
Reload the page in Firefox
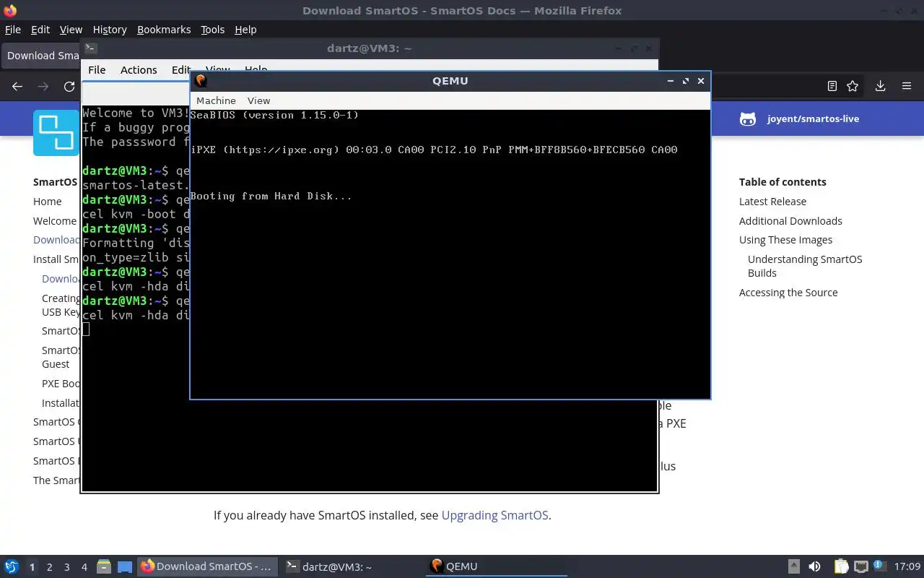point(69,86)
